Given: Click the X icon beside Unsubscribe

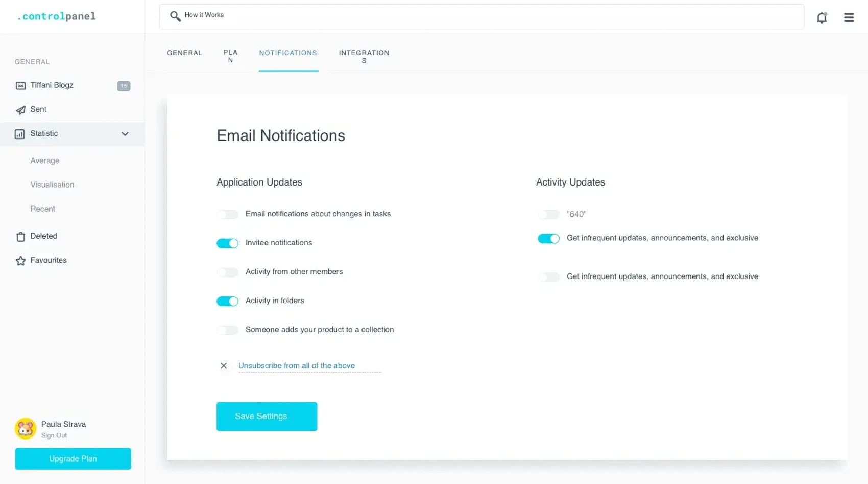Looking at the screenshot, I should (224, 366).
